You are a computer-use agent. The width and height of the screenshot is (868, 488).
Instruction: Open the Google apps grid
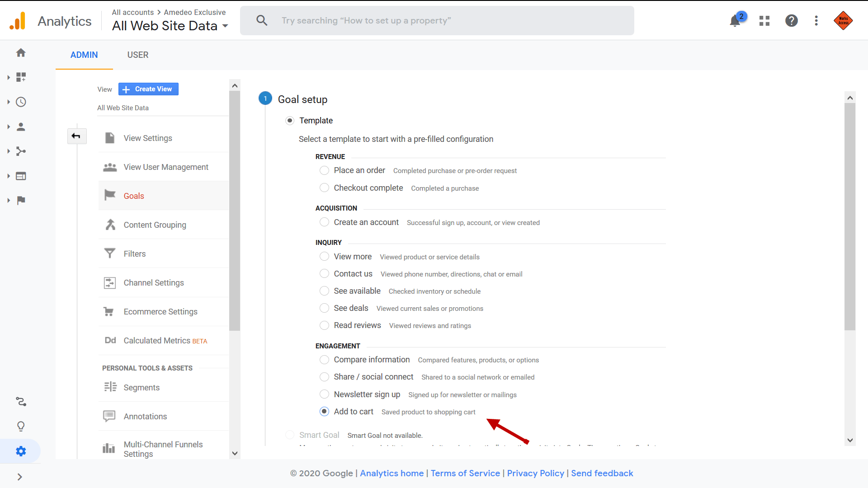pyautogui.click(x=764, y=20)
